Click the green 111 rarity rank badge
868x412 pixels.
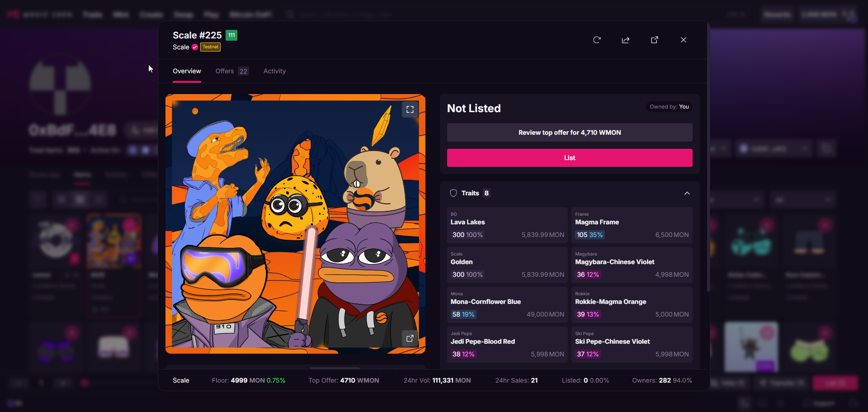click(231, 35)
